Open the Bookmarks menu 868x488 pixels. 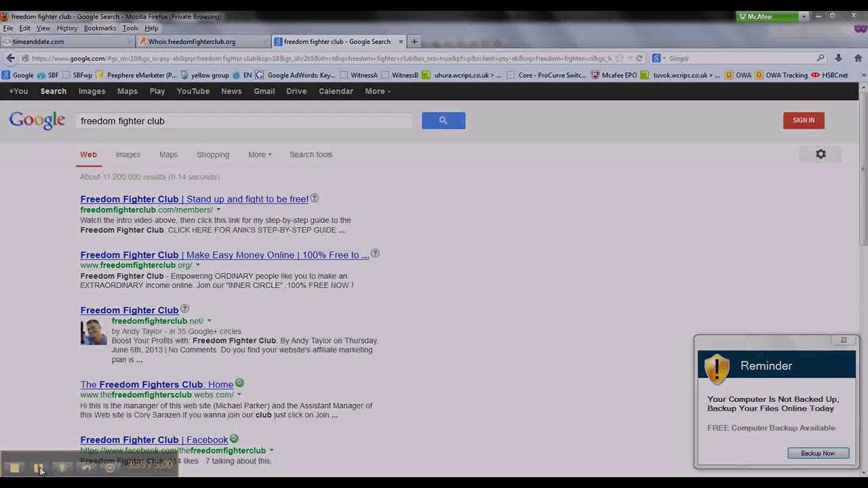click(100, 28)
